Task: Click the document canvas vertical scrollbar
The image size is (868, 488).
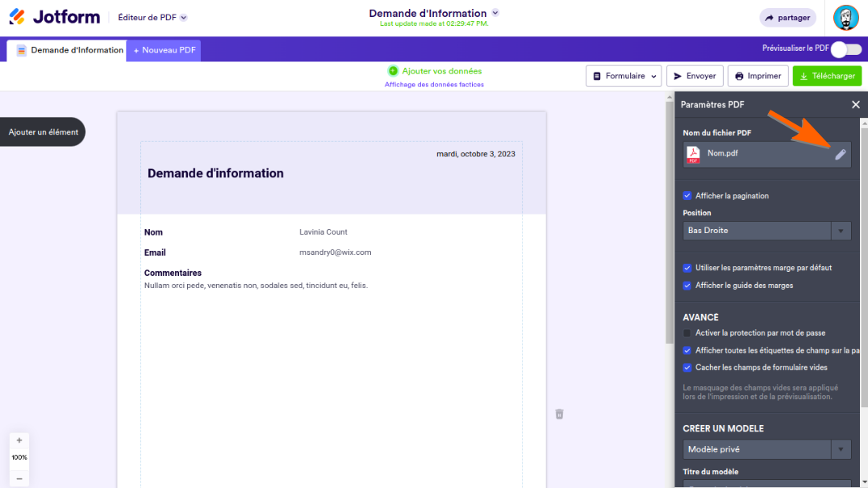Action: click(670, 221)
